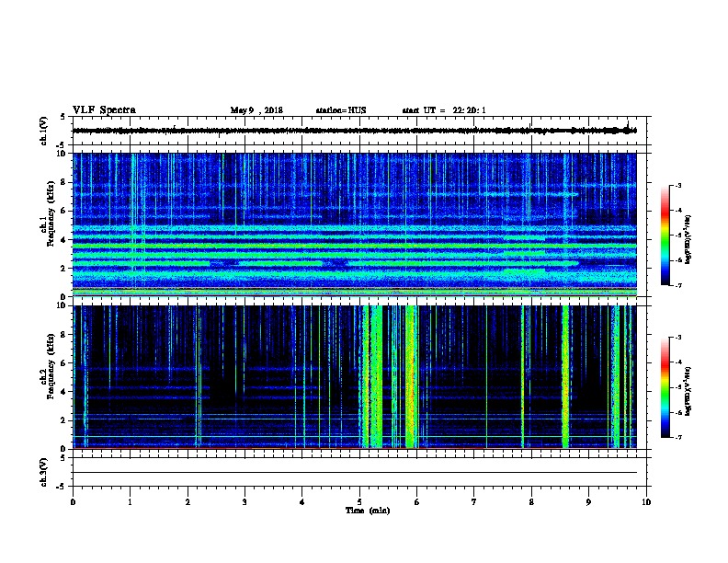Click the ch.1 spectrogram color scale bar
The height and width of the screenshot is (563, 728).
click(665, 236)
